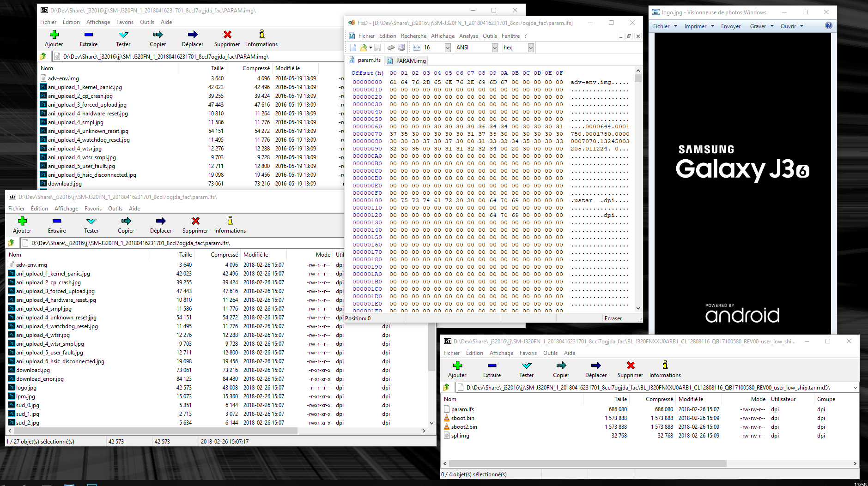Open the Recherche menu in HxD
Viewport: 868px width, 486px height.
(414, 36)
